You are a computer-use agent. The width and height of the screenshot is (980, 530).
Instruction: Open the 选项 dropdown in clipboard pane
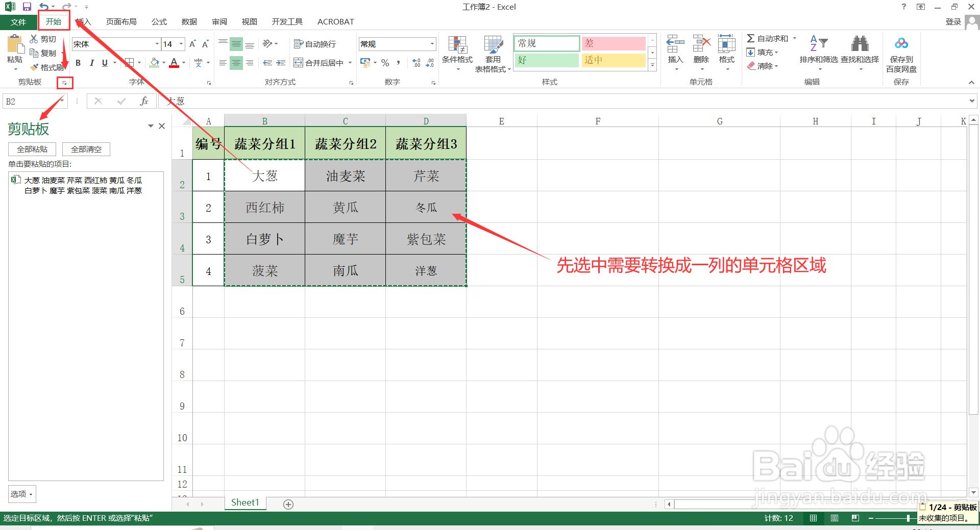(x=21, y=494)
